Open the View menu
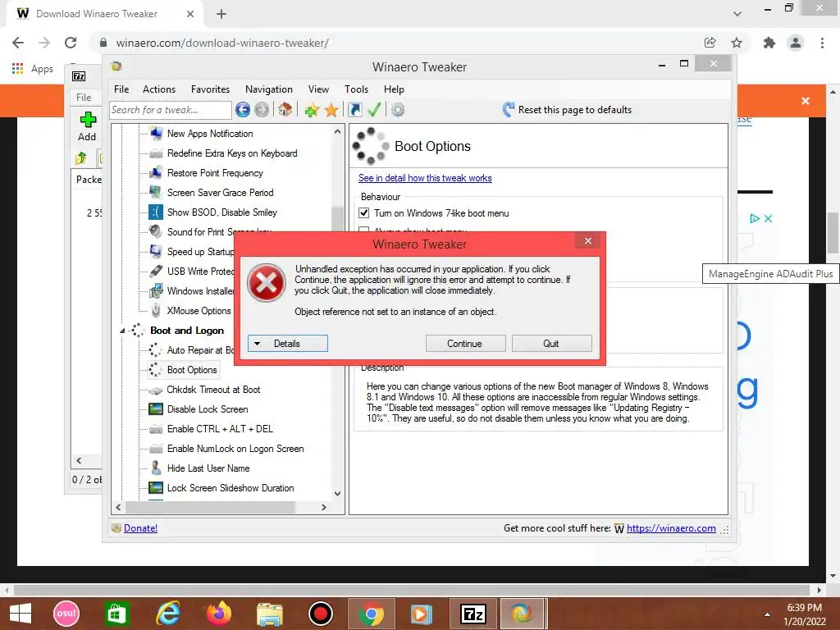This screenshot has width=840, height=630. (x=318, y=89)
